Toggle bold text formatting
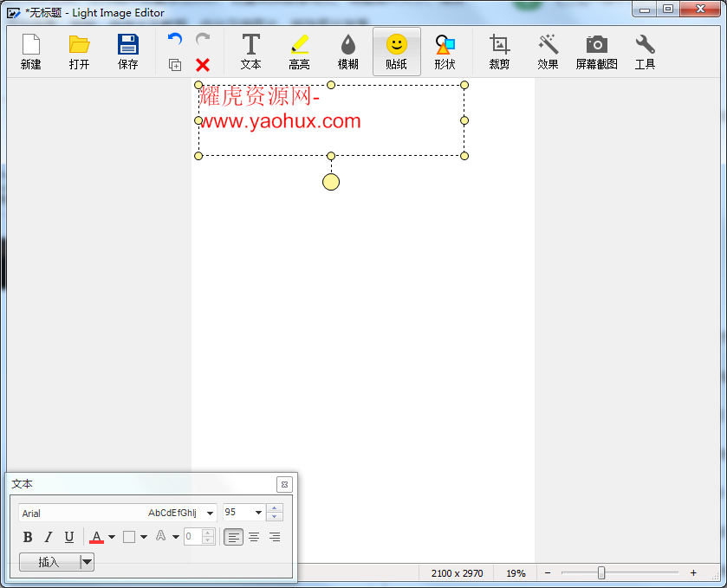This screenshot has height=588, width=727. click(x=28, y=537)
